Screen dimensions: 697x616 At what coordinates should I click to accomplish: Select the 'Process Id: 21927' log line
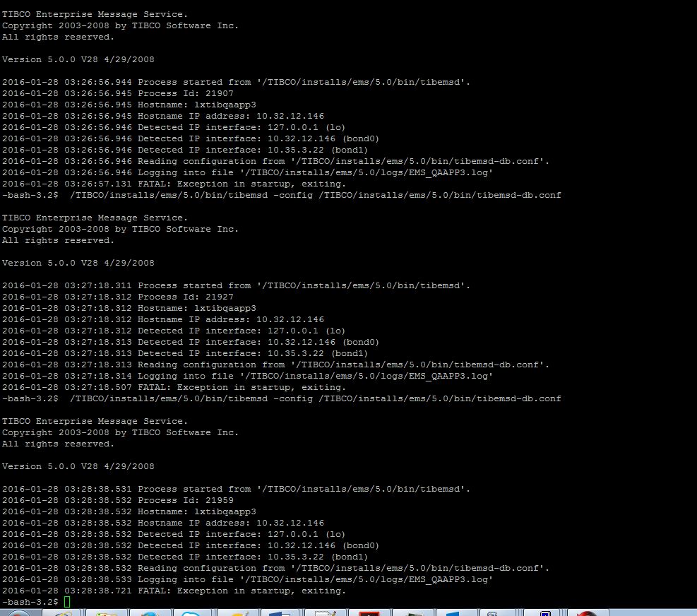[118, 297]
